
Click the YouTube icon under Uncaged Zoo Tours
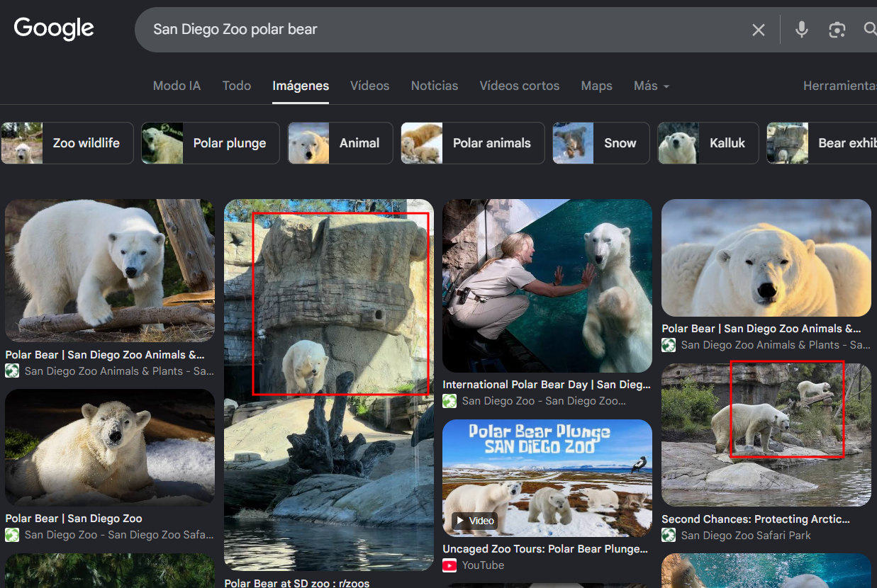[449, 565]
